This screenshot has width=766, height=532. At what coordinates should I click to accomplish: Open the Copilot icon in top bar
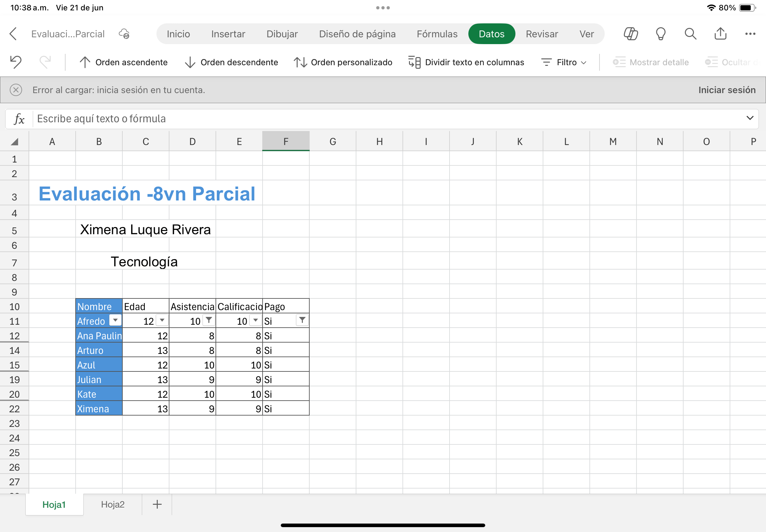631,34
